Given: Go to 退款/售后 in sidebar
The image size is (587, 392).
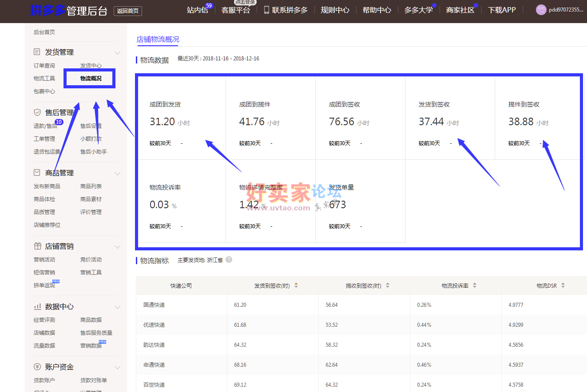Looking at the screenshot, I should click(45, 126).
